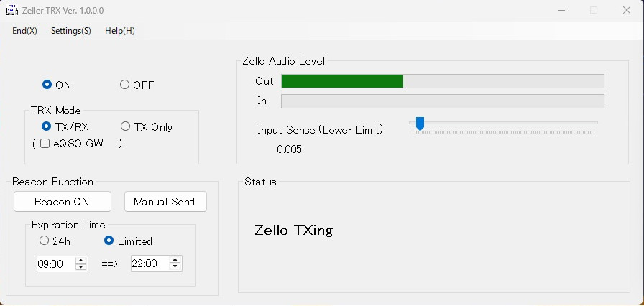
Task: Choose TX/RX mode
Action: click(x=47, y=126)
